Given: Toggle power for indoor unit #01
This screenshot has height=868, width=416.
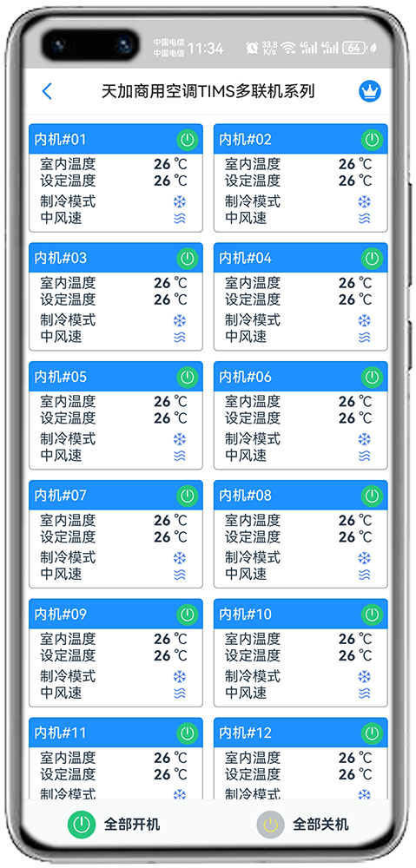Looking at the screenshot, I should coord(188,139).
